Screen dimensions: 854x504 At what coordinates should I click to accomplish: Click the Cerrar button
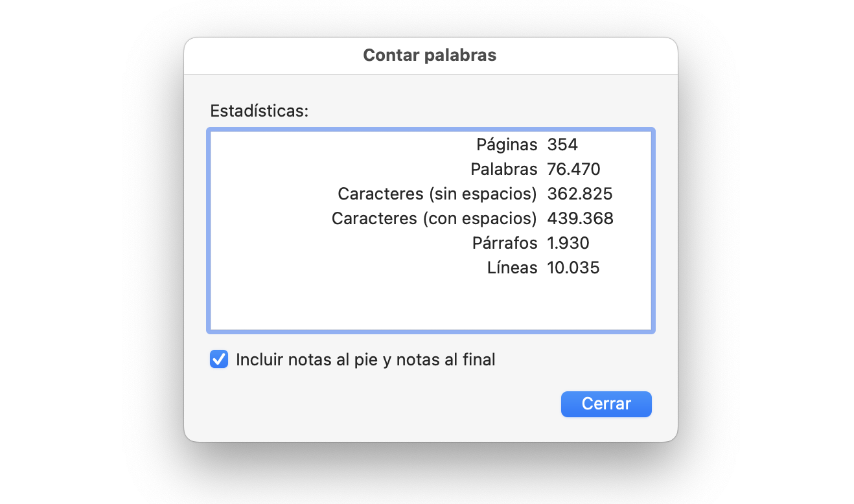click(x=606, y=404)
